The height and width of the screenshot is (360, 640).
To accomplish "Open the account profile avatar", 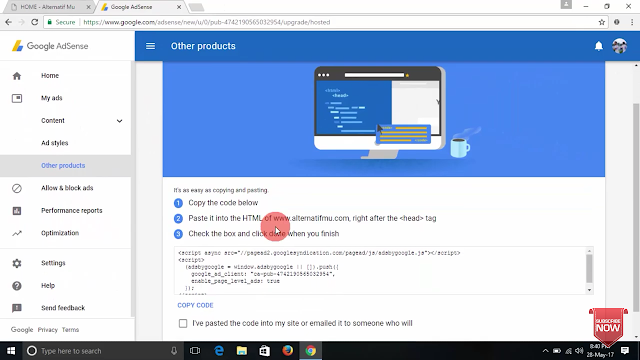I will pos(619,46).
